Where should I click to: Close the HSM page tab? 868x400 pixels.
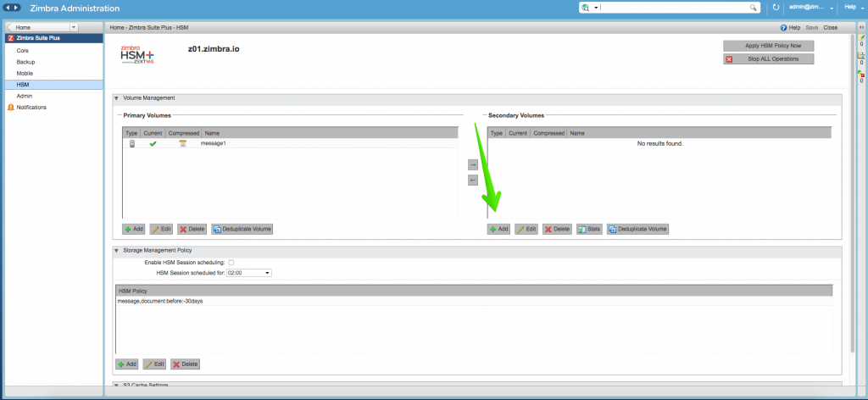(x=831, y=28)
